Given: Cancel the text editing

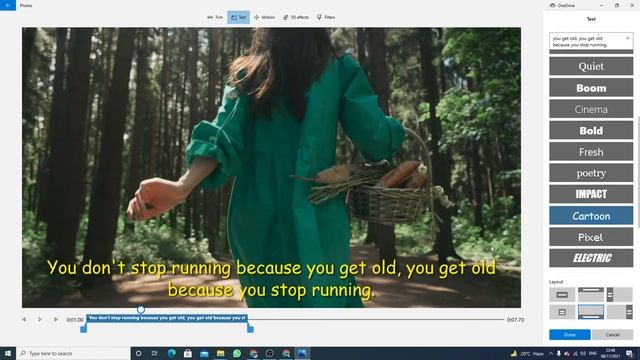Looking at the screenshot, I should click(612, 335).
